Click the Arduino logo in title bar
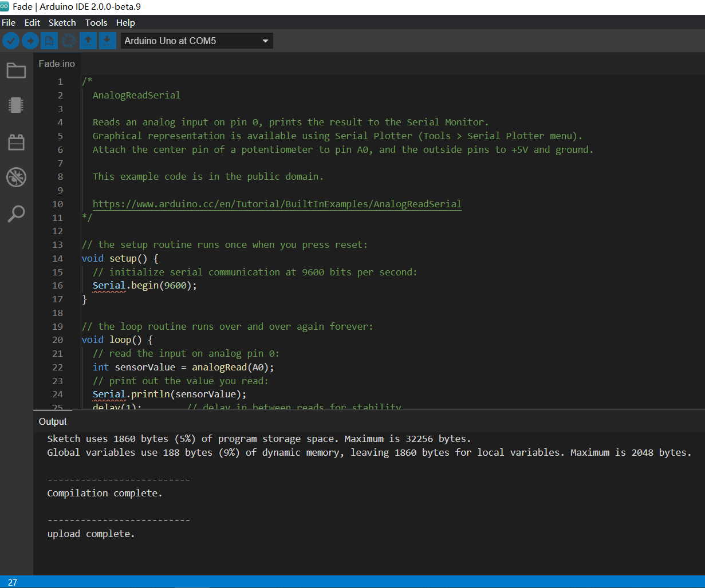The width and height of the screenshot is (705, 588). click(5, 6)
